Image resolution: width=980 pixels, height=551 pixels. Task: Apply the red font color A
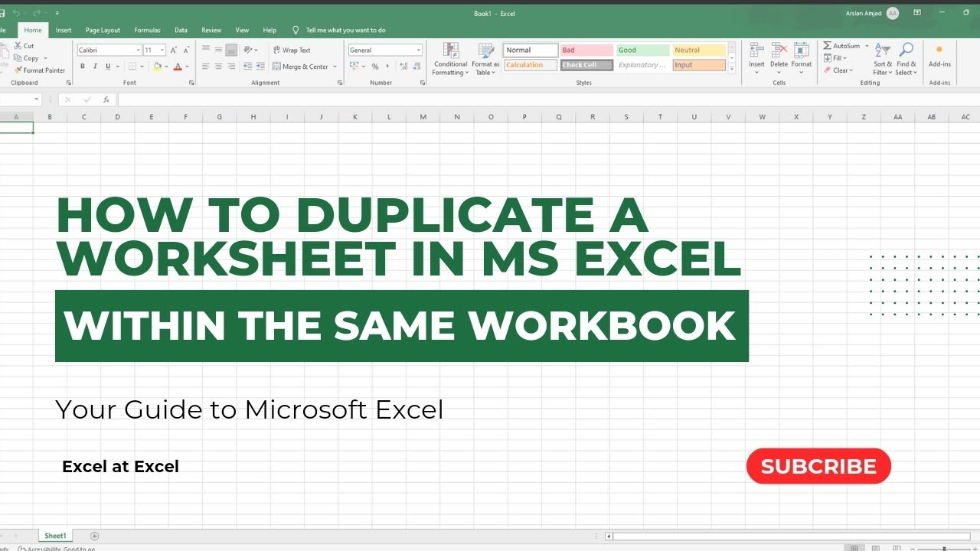pyautogui.click(x=177, y=67)
